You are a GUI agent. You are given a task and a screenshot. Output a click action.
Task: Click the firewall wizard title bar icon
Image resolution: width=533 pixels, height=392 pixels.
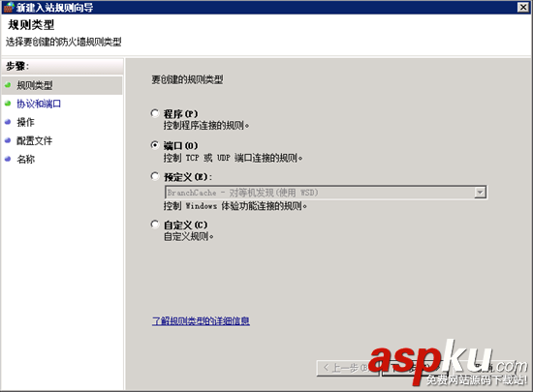click(9, 7)
